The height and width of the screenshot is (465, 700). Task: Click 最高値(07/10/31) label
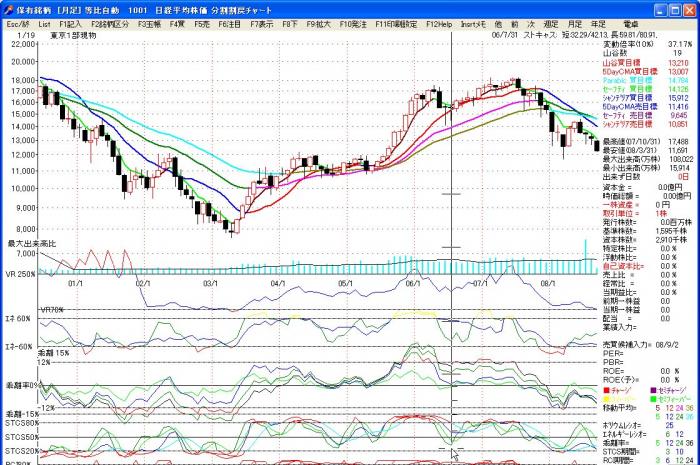632,141
